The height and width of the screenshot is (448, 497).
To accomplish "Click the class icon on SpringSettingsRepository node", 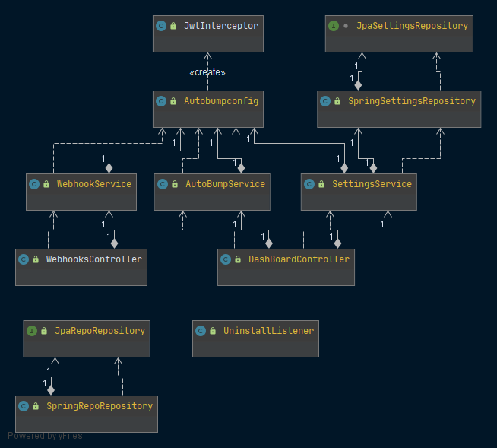I will click(325, 101).
